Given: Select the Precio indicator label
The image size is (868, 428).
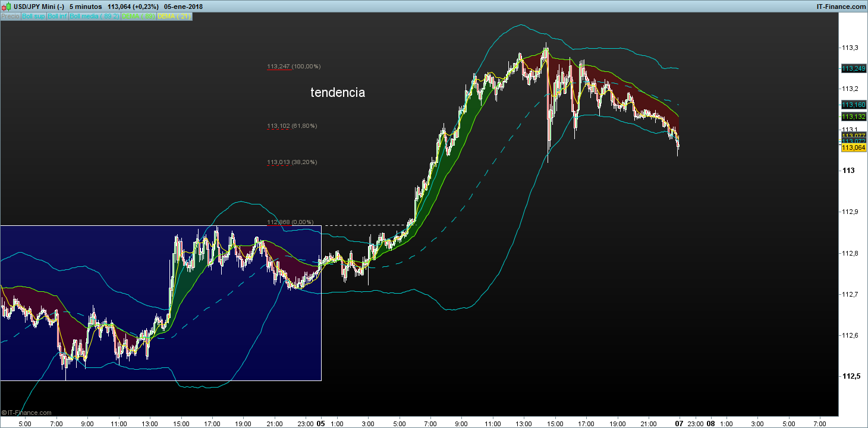Looking at the screenshot, I should pos(10,17).
